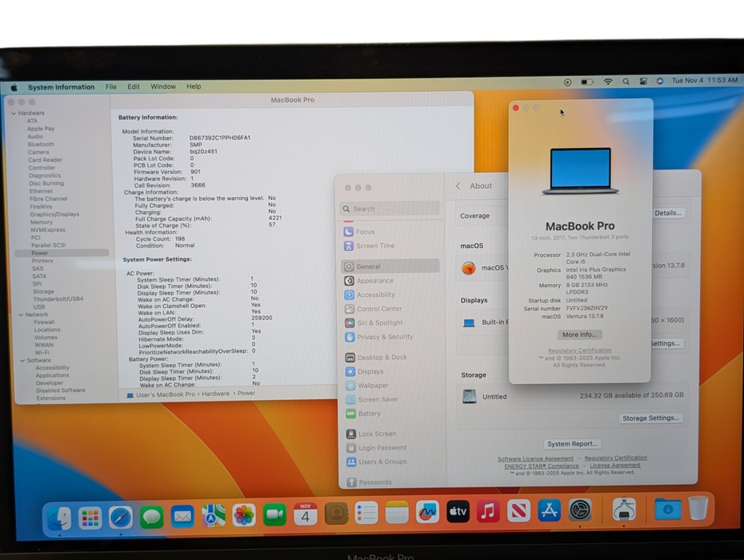The width and height of the screenshot is (744, 560).
Task: Open News app in the Dock
Action: (518, 510)
